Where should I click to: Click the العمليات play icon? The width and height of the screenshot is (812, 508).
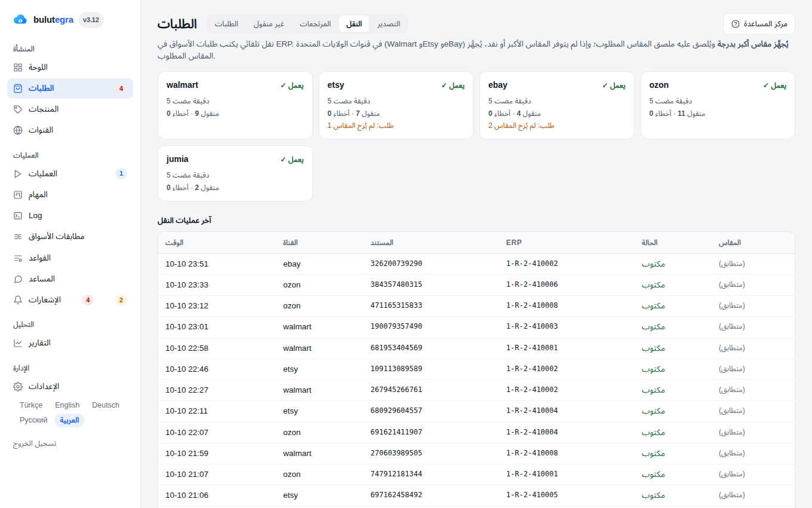click(x=18, y=174)
